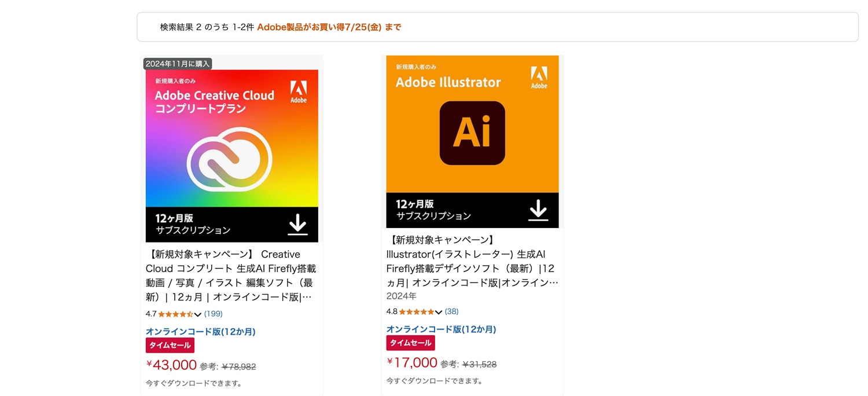This screenshot has width=868, height=396.
Task: Click the Adobe logo on Creative Cloud image
Action: coord(299,92)
